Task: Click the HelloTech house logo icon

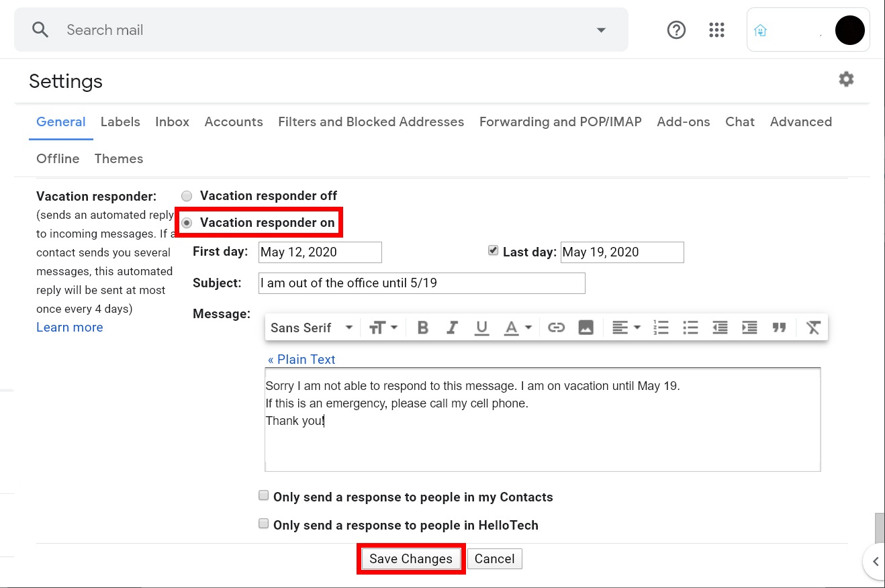Action: tap(760, 30)
